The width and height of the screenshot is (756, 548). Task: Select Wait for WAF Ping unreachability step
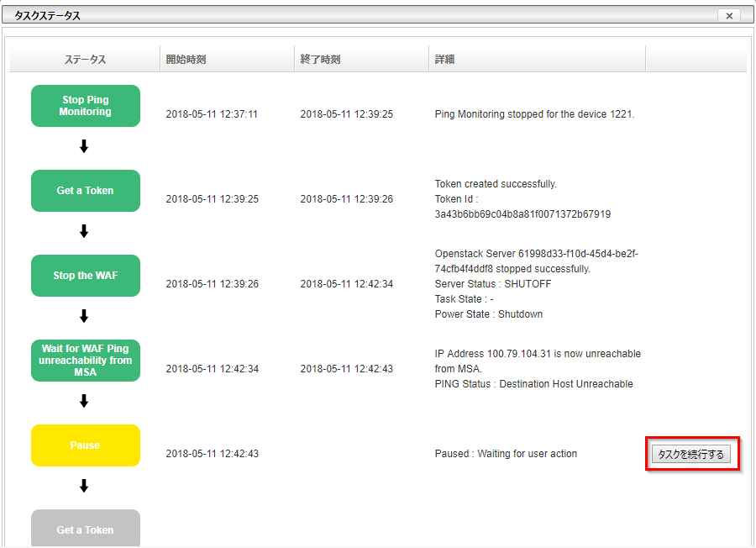pos(86,361)
